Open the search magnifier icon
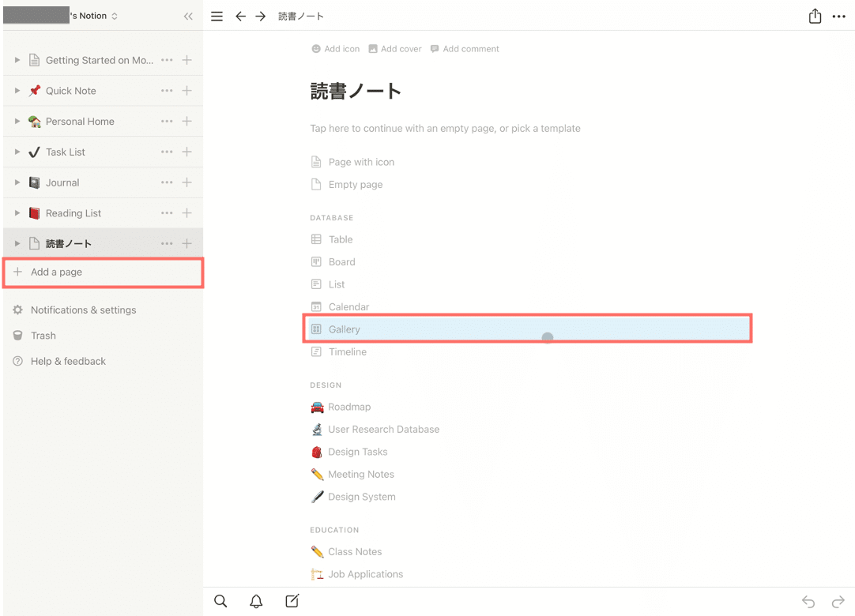The image size is (855, 616). pyautogui.click(x=220, y=601)
